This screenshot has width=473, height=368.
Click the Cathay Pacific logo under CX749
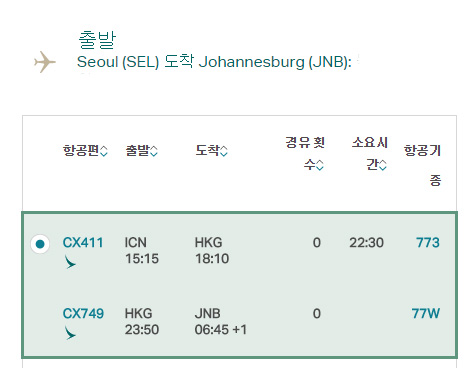pyautogui.click(x=70, y=333)
